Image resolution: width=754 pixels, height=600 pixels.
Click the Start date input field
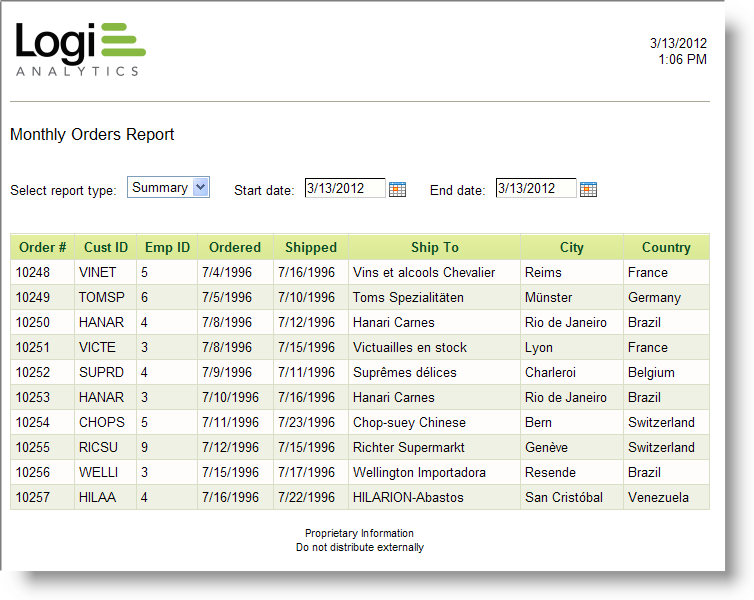[345, 188]
